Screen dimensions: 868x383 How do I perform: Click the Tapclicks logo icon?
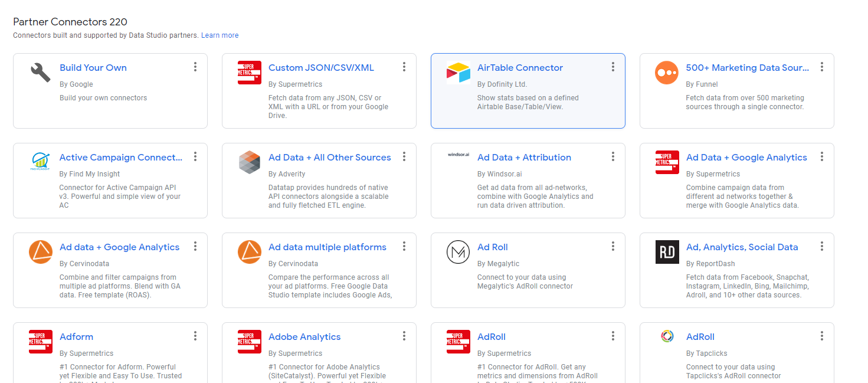click(667, 336)
